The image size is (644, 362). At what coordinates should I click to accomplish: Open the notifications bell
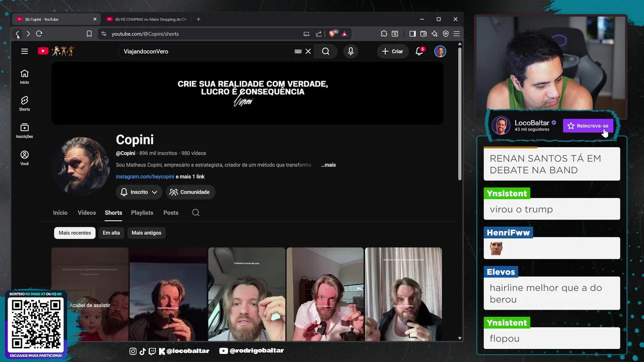[x=419, y=51]
